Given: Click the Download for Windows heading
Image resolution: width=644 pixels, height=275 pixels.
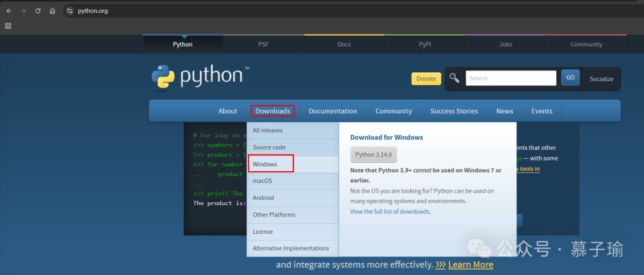Looking at the screenshot, I should point(386,137).
